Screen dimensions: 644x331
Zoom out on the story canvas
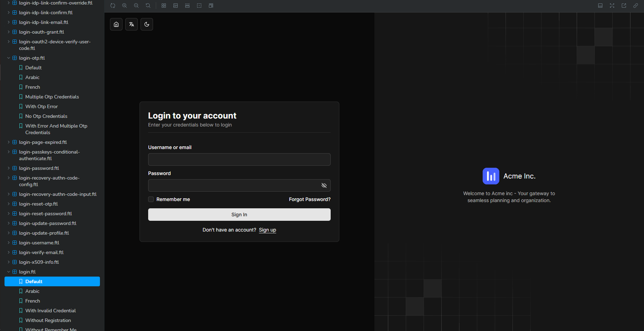coord(136,6)
